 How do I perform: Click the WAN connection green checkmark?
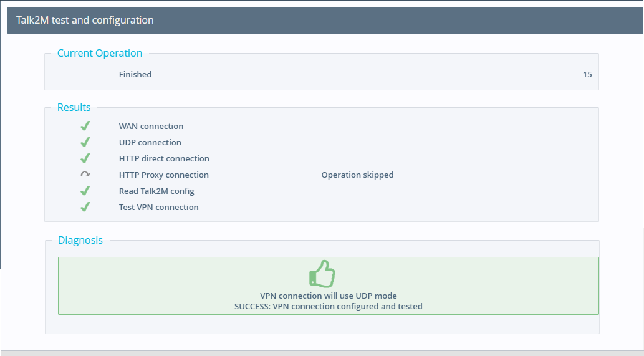(x=85, y=126)
